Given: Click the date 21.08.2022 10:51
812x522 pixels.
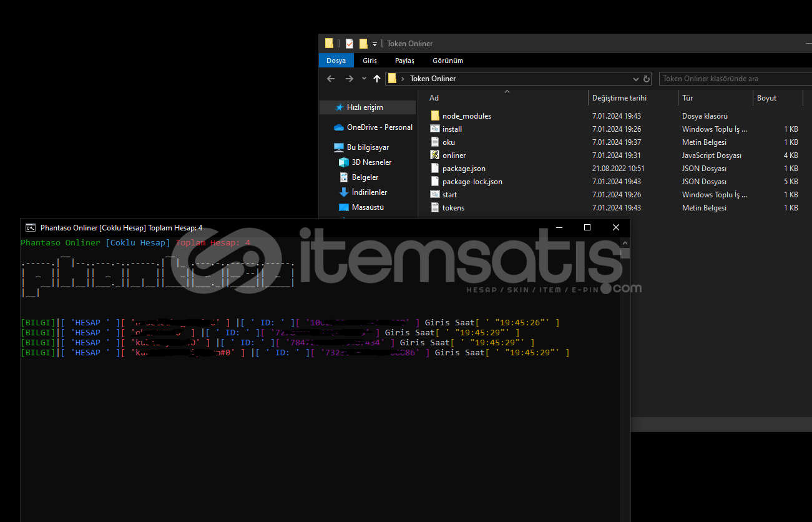Looking at the screenshot, I should click(619, 169).
